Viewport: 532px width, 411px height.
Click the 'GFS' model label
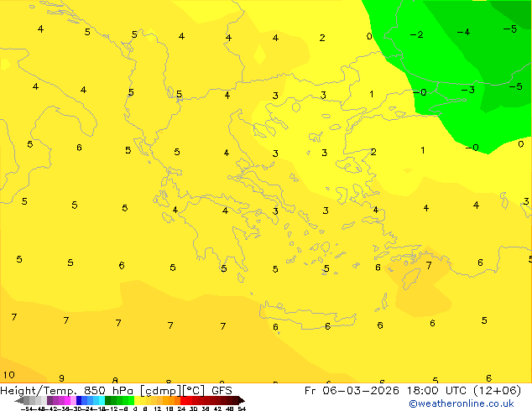222,391
